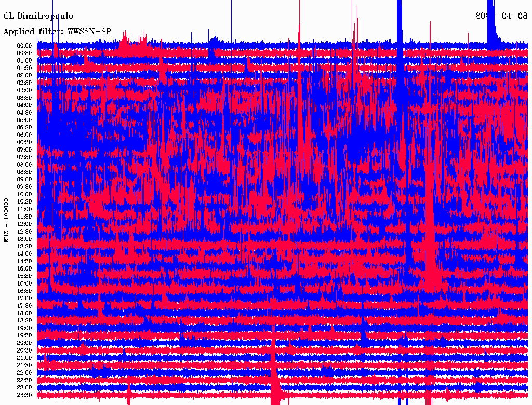
Task: Select the 01:30 time row label
Action: click(x=24, y=68)
